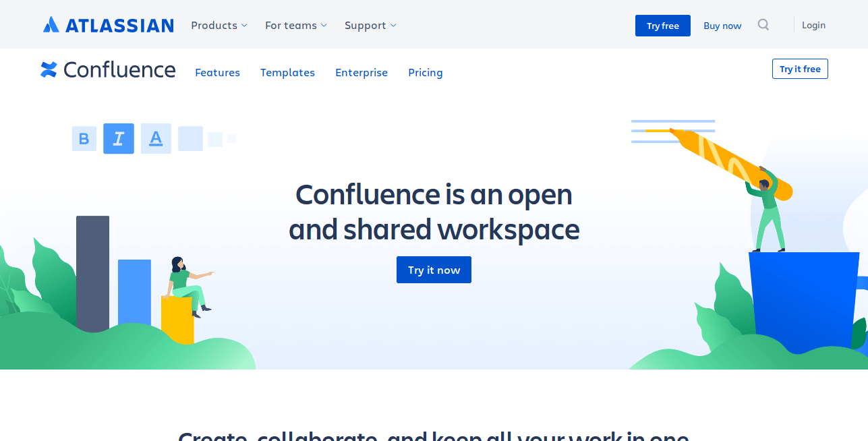
Task: Go to the Features page
Action: click(217, 73)
